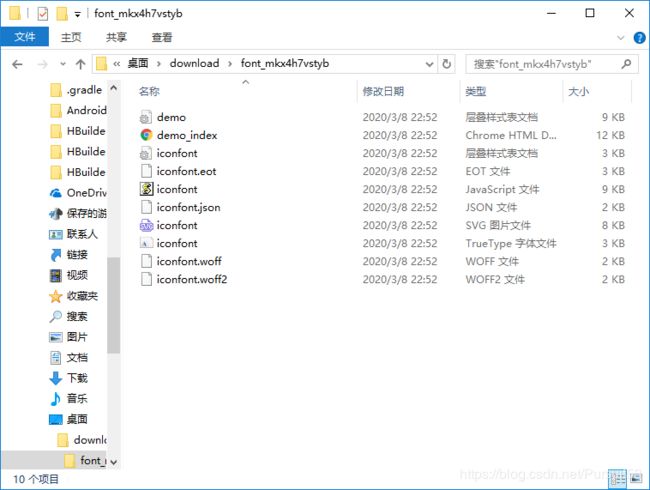650x490 pixels.
Task: Click the stylesheet iconfont file icon
Action: click(146, 153)
